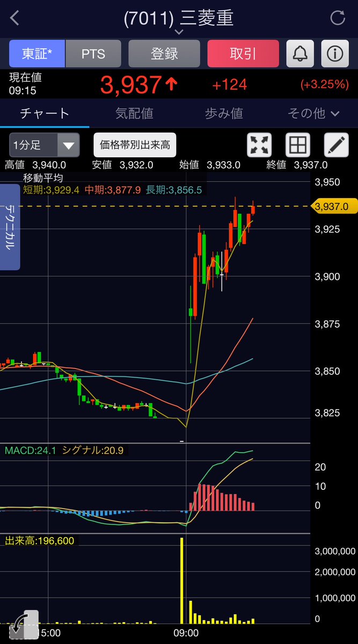
Task: Switch to the PTS market
Action: click(93, 53)
